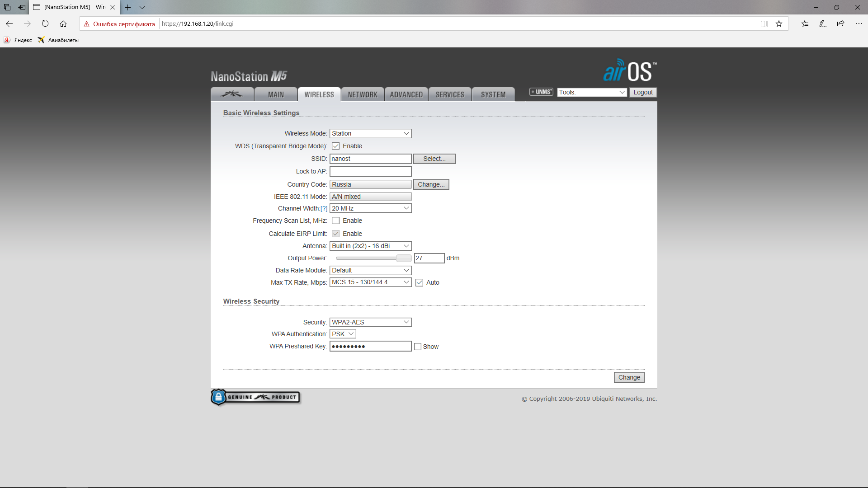The height and width of the screenshot is (488, 868).
Task: Click the browser forward arrow
Action: pos(27,24)
